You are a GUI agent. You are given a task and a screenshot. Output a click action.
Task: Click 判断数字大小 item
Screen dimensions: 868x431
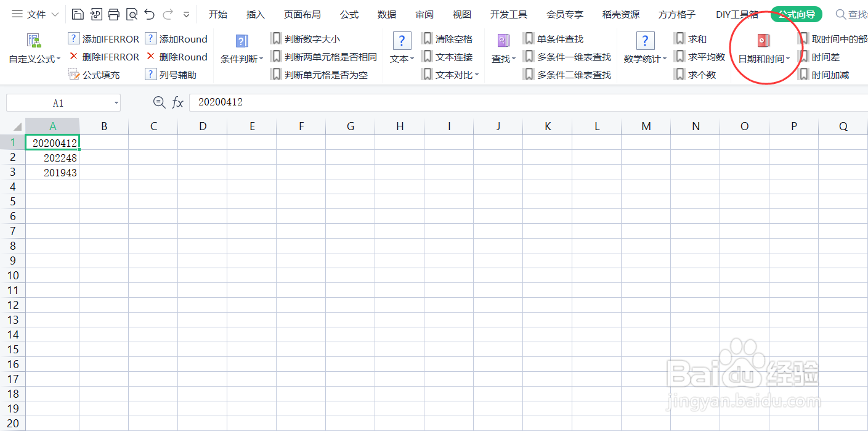click(x=305, y=39)
